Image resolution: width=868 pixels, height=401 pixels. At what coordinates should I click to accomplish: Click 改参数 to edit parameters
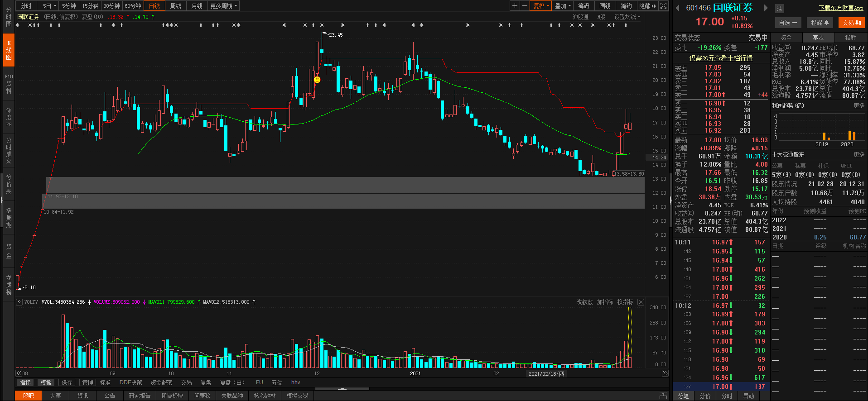tap(584, 302)
